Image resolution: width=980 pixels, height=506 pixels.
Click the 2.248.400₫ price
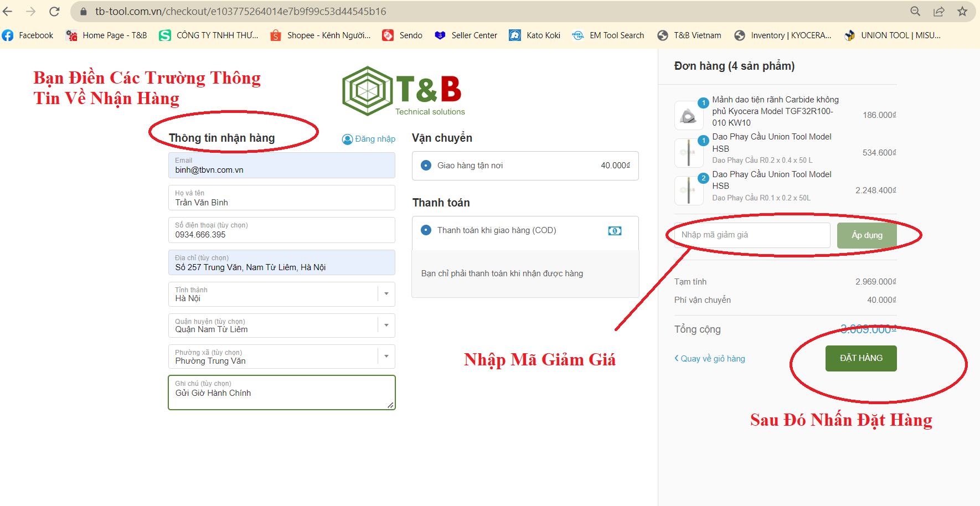876,190
